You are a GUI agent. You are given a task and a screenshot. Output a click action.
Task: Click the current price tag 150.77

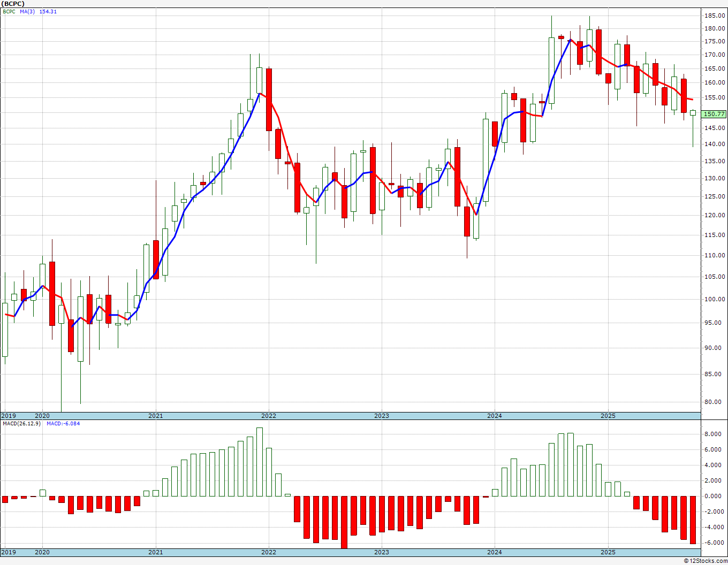(715, 114)
